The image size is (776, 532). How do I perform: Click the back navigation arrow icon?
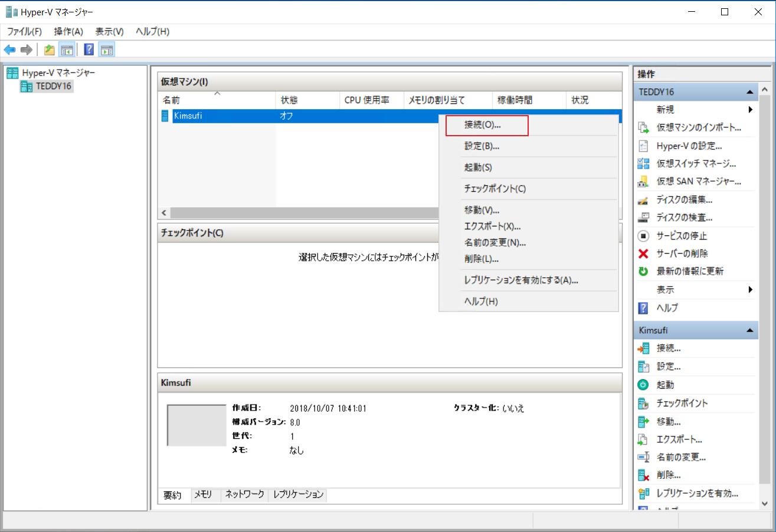click(x=9, y=50)
